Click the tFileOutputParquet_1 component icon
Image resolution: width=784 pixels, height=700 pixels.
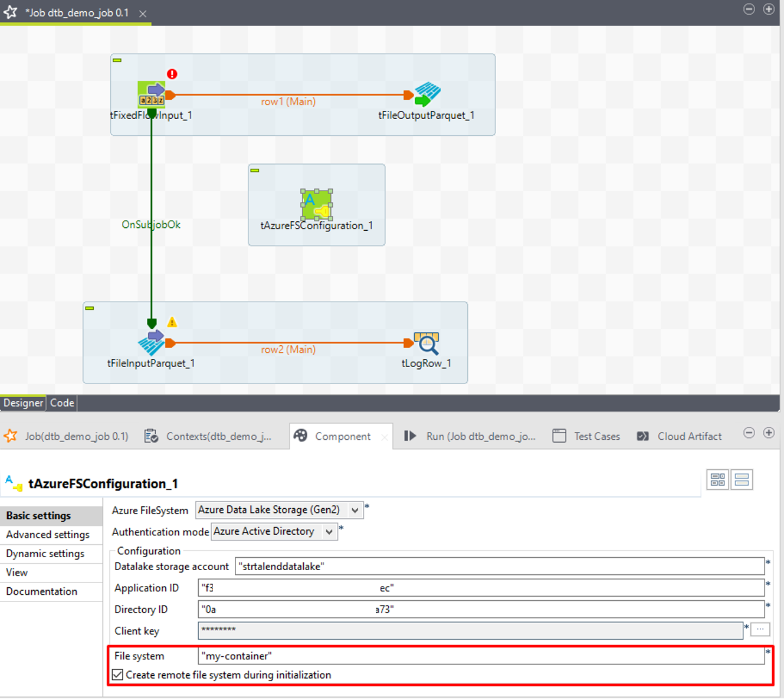427,94
